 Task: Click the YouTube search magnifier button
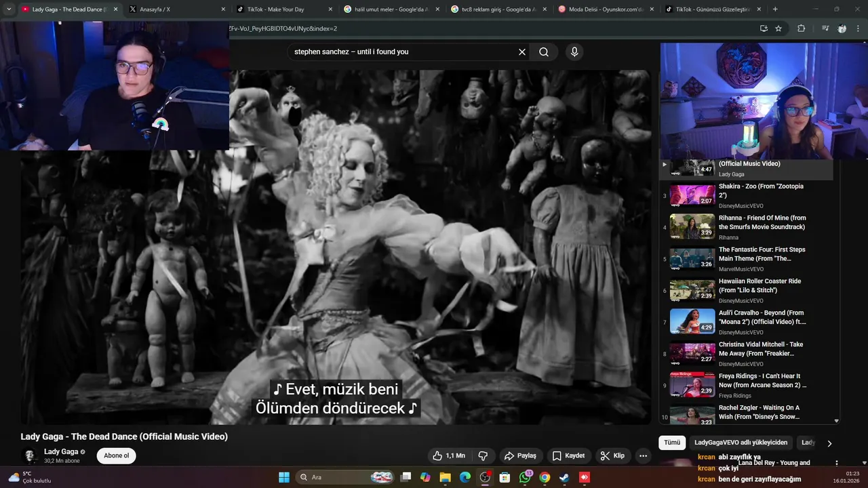point(544,52)
